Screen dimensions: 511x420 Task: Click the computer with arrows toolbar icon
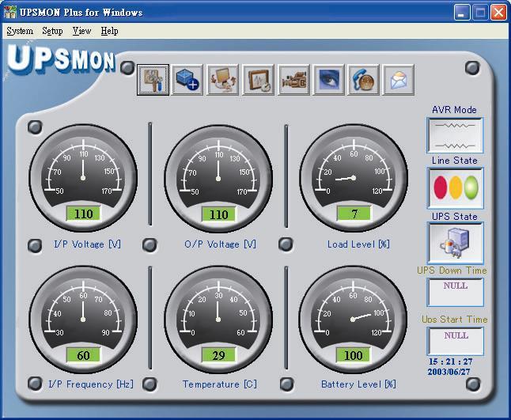pyautogui.click(x=223, y=81)
